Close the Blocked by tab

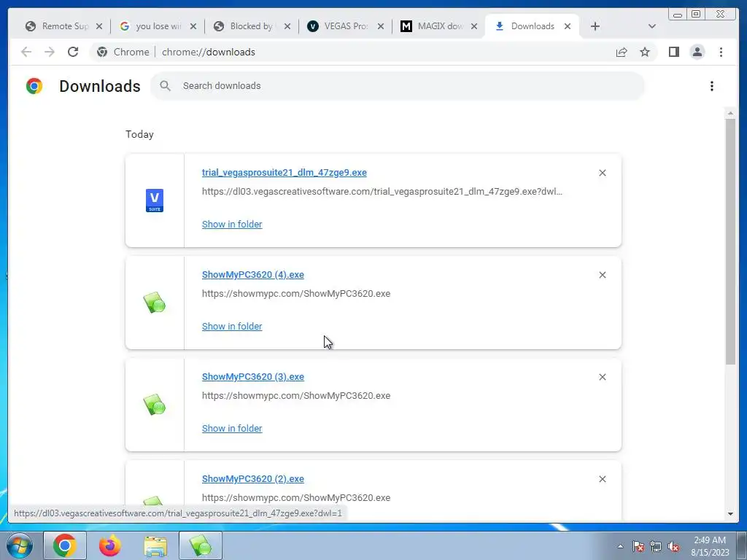click(x=287, y=26)
